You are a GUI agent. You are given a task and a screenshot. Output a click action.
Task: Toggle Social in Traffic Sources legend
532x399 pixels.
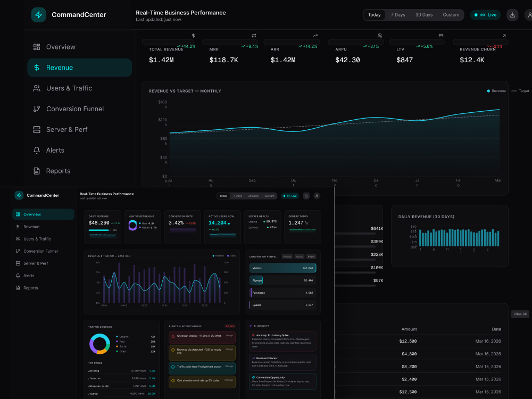point(121,346)
